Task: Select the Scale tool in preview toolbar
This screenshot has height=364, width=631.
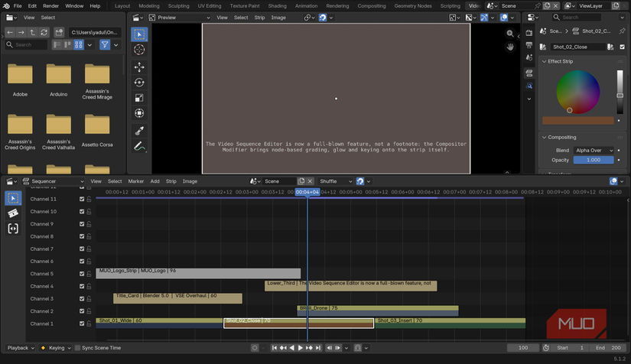Action: (139, 98)
